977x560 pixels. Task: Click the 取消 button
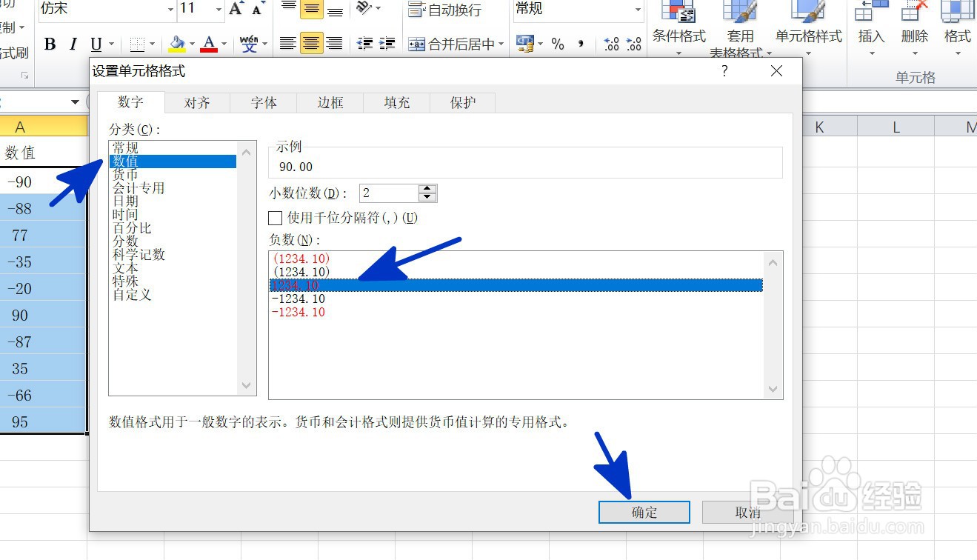pyautogui.click(x=747, y=512)
